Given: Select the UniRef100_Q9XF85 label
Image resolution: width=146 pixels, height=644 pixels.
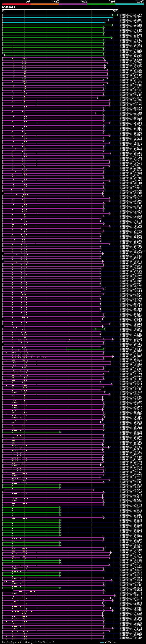Looking at the screenshot, I should click(131, 75).
